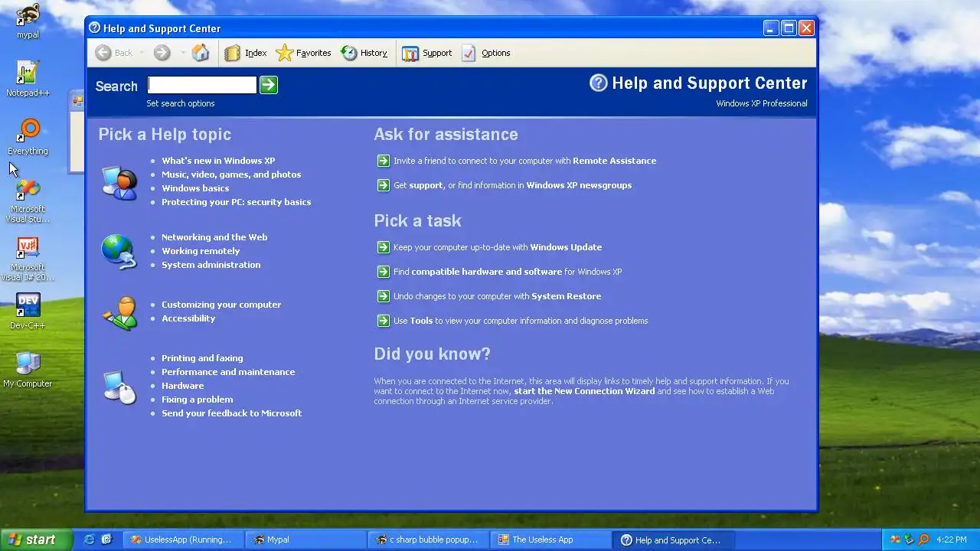Open Set search options link
This screenshot has height=551, width=980.
coord(181,103)
